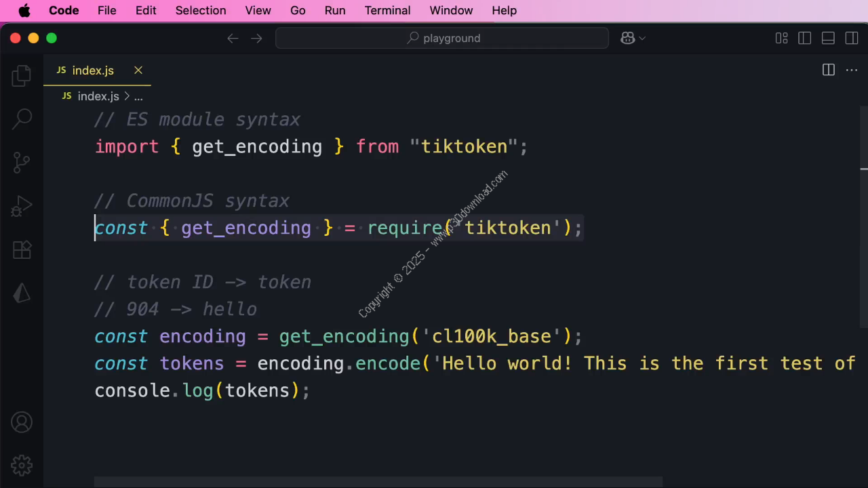Click the "// 904 -> hello" comment
The height and width of the screenshot is (488, 868).
(x=176, y=310)
